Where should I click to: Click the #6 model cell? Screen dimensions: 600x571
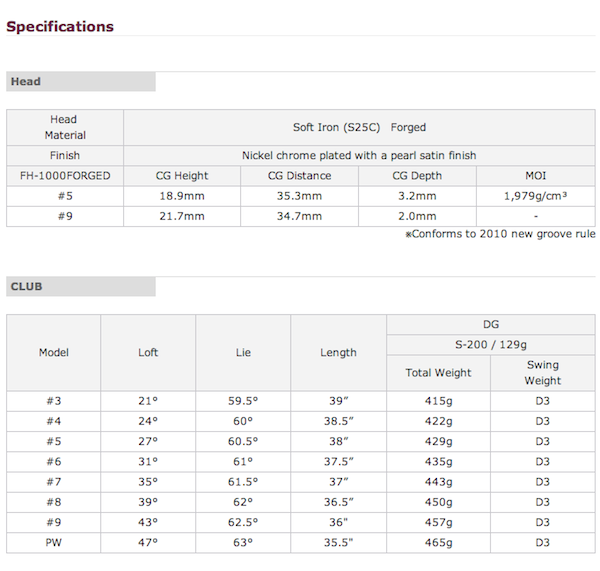[x=54, y=462]
